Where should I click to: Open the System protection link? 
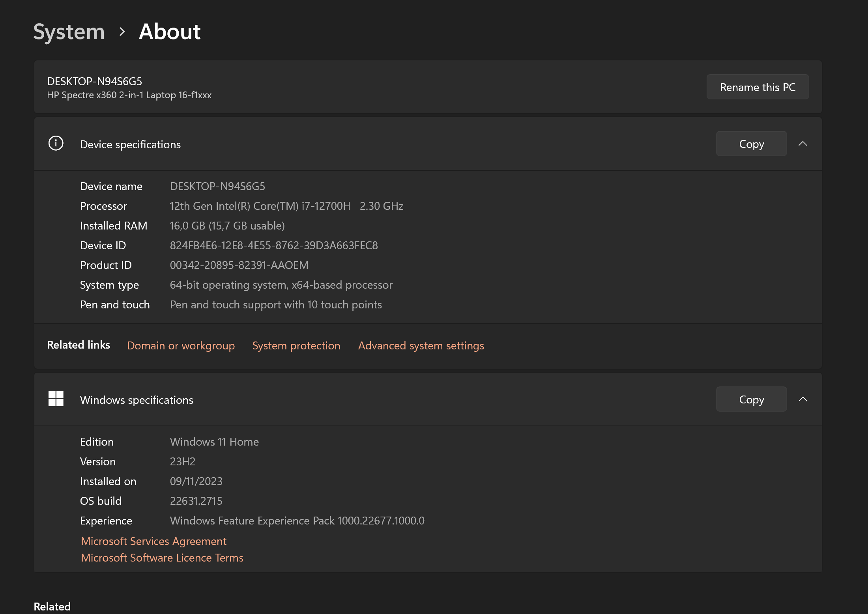[296, 345]
